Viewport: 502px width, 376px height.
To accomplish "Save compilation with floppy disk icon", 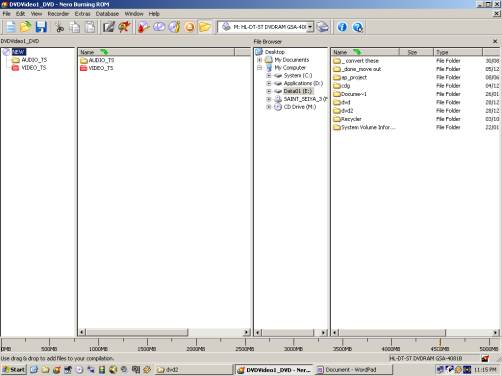I will pyautogui.click(x=41, y=27).
